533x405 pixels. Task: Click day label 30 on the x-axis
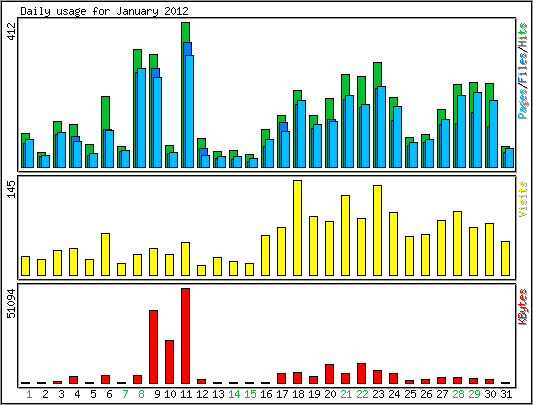coord(490,394)
